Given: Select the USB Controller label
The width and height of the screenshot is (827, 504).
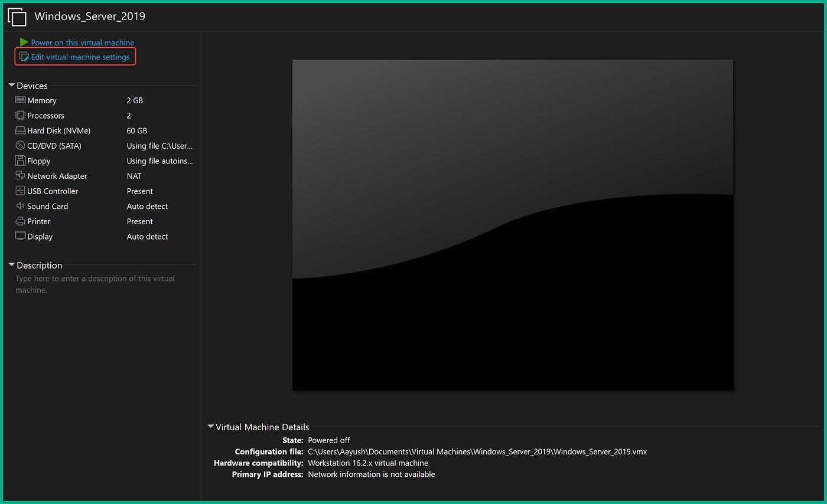Looking at the screenshot, I should 53,191.
